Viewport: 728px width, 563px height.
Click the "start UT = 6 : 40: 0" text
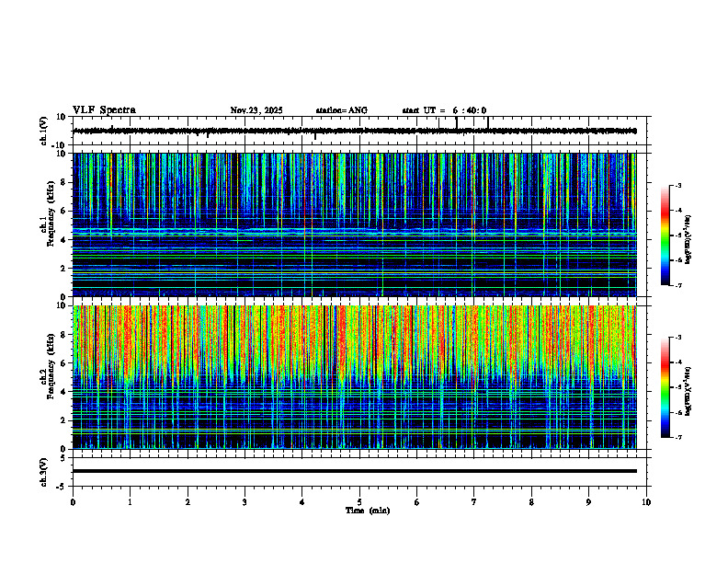tap(444, 110)
